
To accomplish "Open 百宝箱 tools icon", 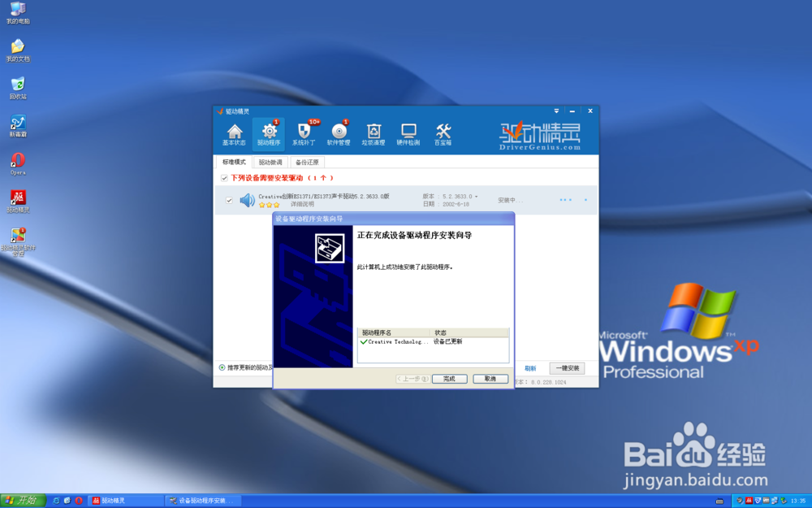I will 443,134.
